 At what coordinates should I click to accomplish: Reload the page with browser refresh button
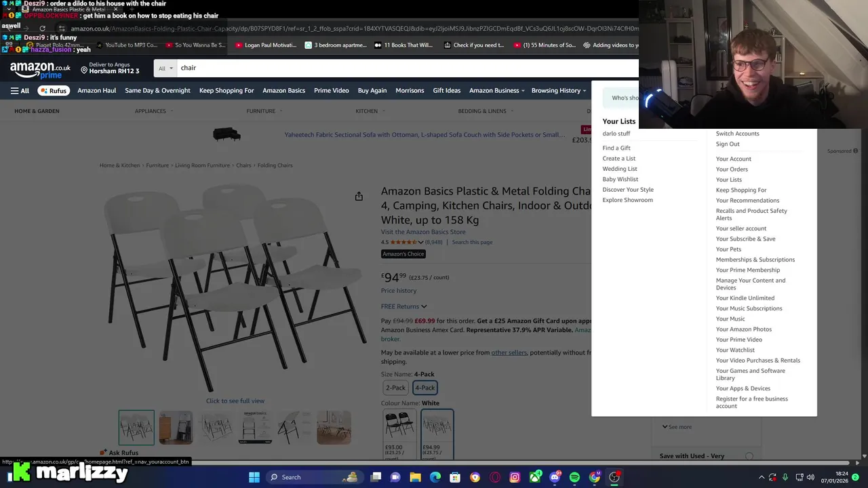[42, 28]
